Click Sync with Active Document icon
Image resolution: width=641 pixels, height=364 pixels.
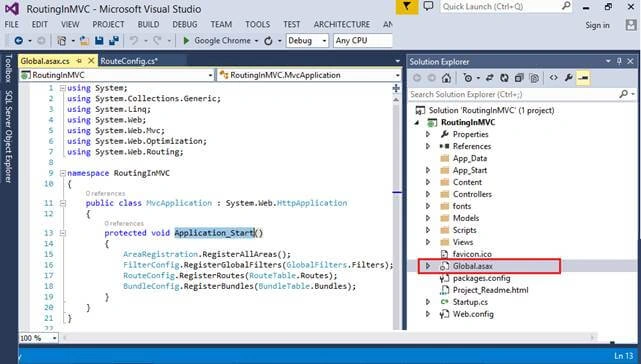tap(489, 78)
